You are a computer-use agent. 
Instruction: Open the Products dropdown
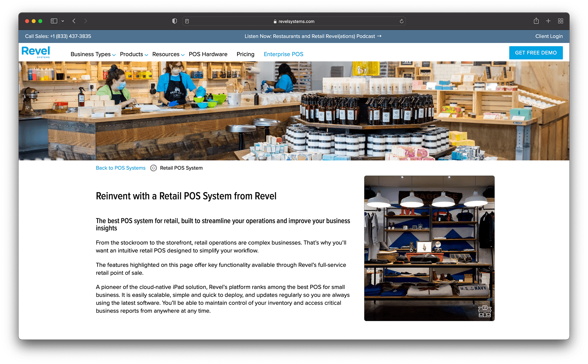pos(131,54)
